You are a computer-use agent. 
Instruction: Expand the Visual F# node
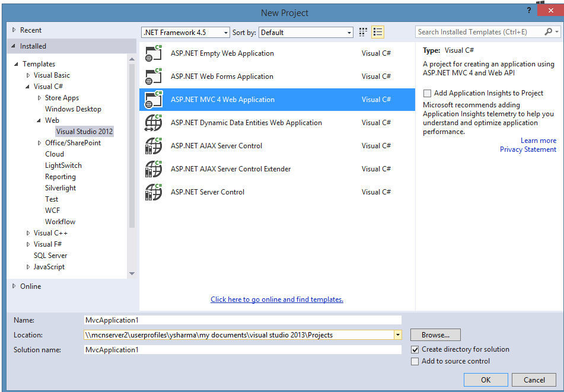pyautogui.click(x=28, y=244)
